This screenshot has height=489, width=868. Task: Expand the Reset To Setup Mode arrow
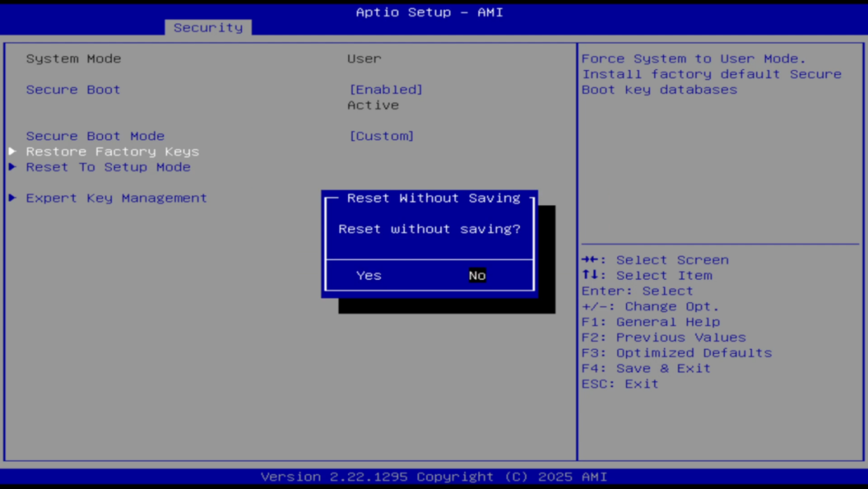[x=12, y=166]
